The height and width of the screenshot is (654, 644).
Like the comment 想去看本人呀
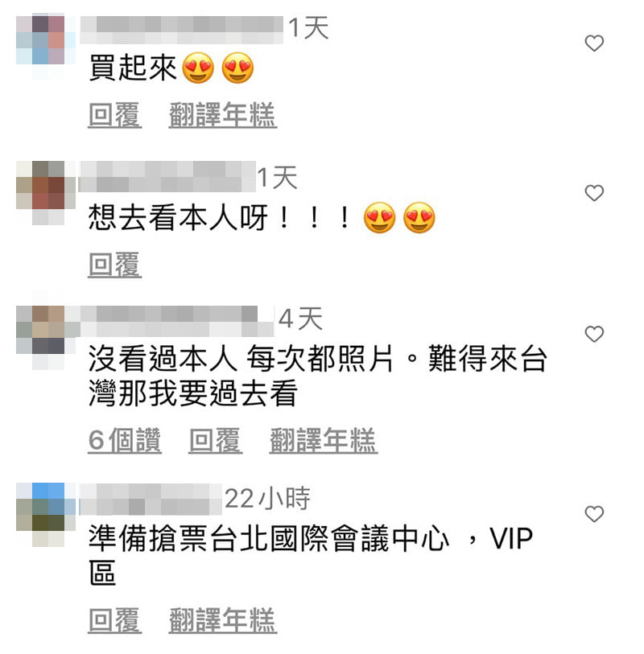pos(594,193)
